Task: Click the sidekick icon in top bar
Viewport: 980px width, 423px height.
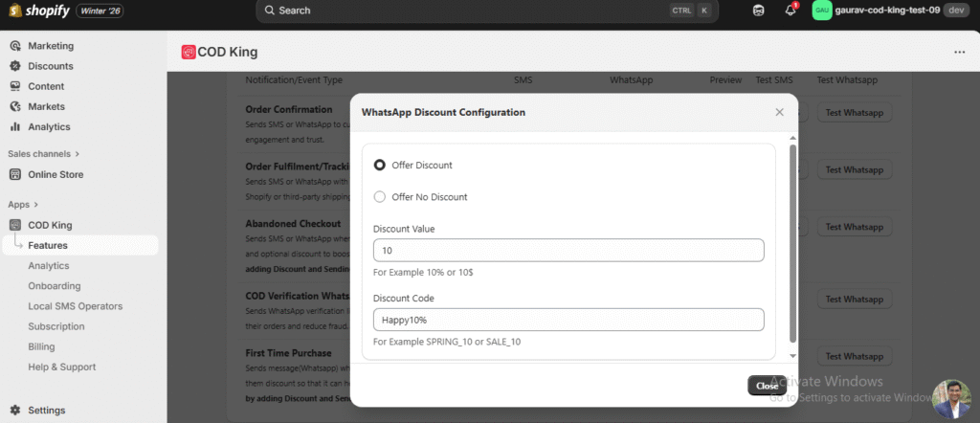Action: 759,11
